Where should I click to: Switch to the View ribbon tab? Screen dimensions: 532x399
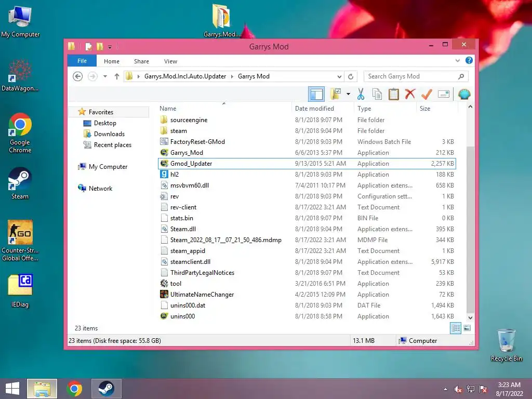[x=170, y=61]
